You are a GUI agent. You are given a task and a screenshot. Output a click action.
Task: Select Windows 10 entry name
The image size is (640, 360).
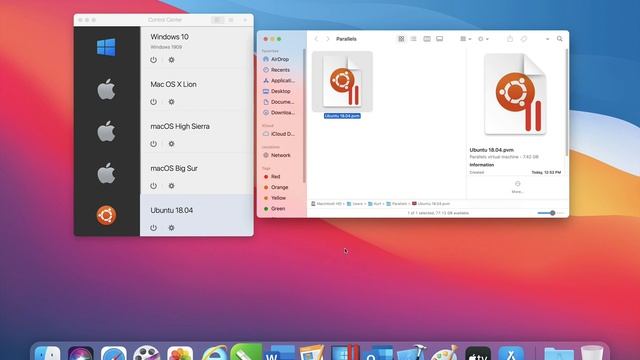169,37
